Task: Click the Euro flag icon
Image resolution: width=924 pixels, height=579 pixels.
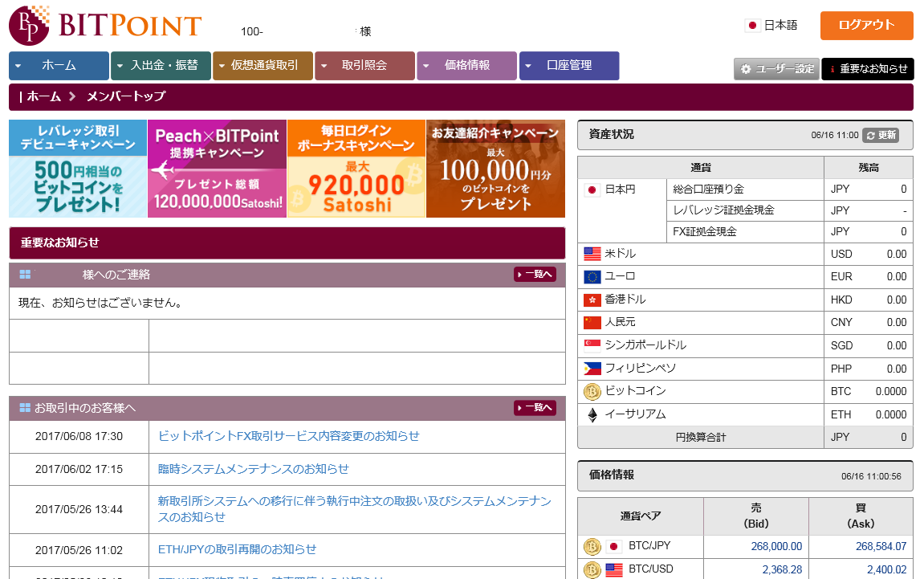Action: coord(592,277)
